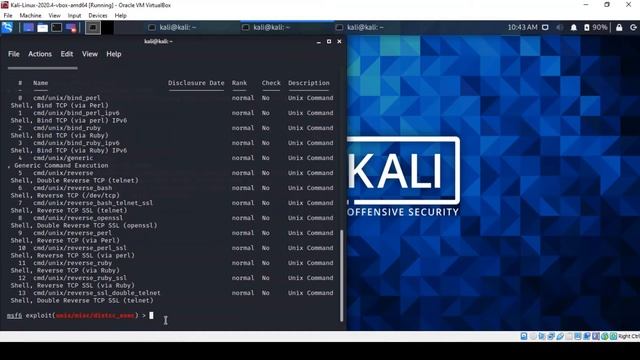
Task: Open the notification bell icon
Action: (x=573, y=27)
